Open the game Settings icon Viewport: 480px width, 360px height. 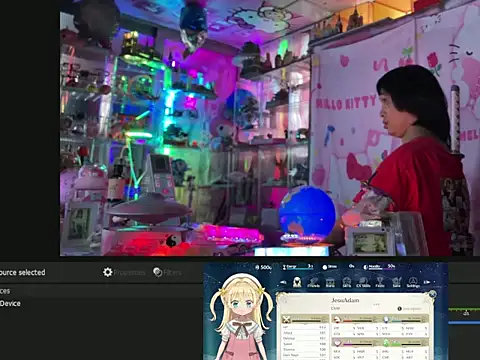(x=413, y=282)
